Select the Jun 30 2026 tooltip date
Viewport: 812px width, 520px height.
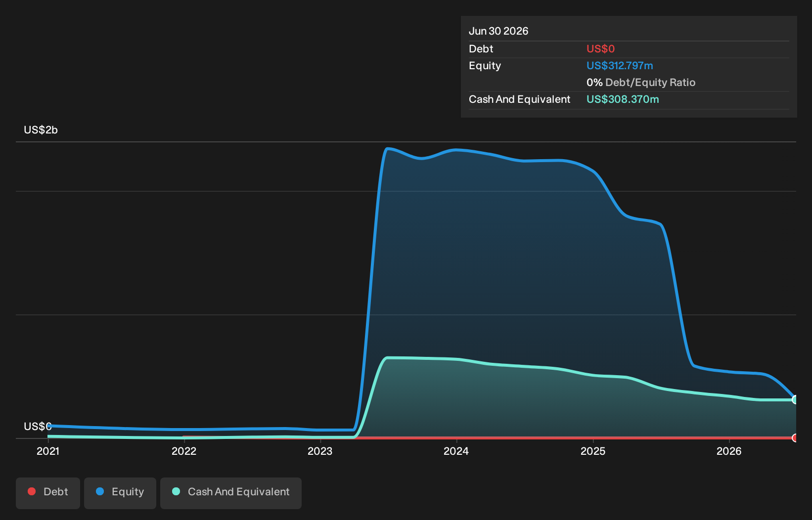click(498, 31)
